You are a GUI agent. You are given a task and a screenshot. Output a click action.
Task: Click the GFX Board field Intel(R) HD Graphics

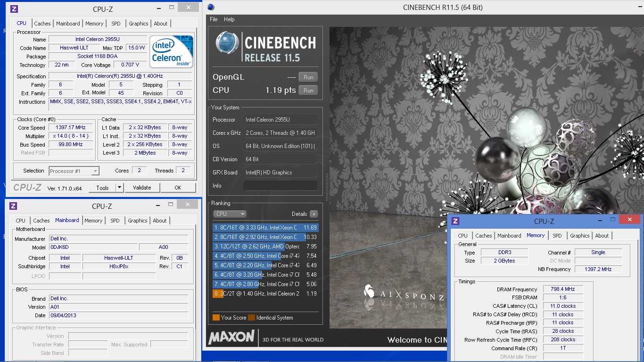pyautogui.click(x=281, y=173)
